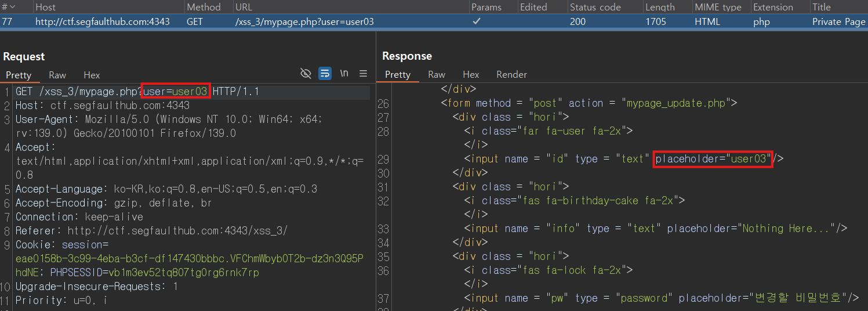Open the Request panel hamburger options menu
The height and width of the screenshot is (311, 868).
(x=364, y=73)
